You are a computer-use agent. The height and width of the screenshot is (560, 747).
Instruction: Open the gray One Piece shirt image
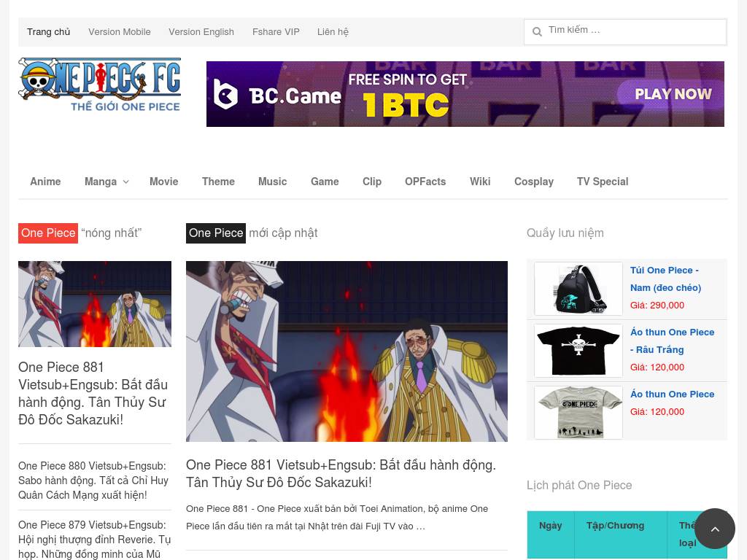(578, 413)
